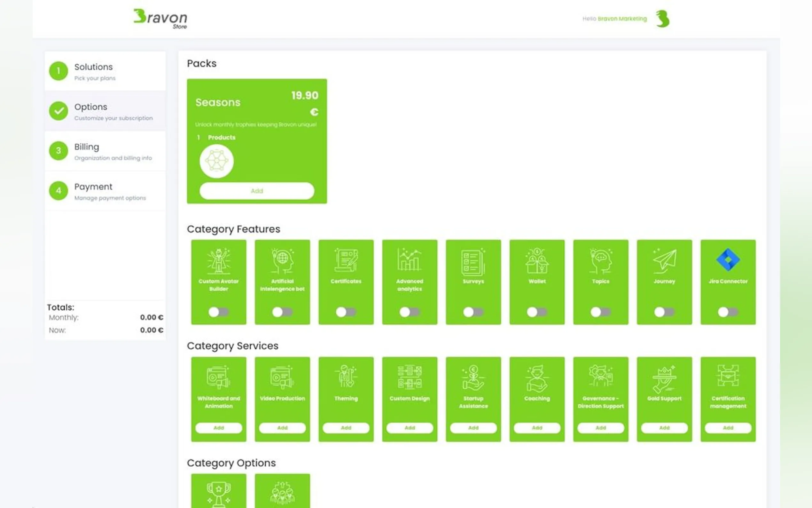Click the Hello Bravon Marketing greeting
This screenshot has height=508, width=812.
[615, 19]
